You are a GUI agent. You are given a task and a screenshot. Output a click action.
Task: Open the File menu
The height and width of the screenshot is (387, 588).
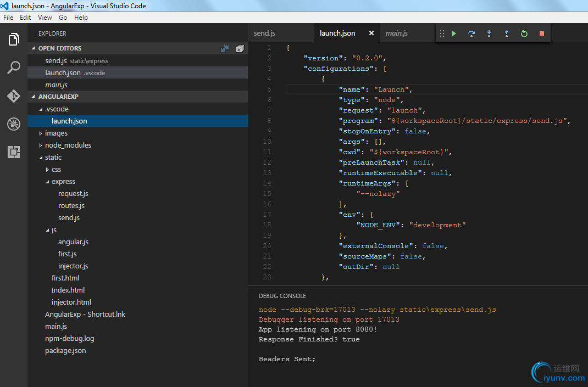(x=8, y=18)
